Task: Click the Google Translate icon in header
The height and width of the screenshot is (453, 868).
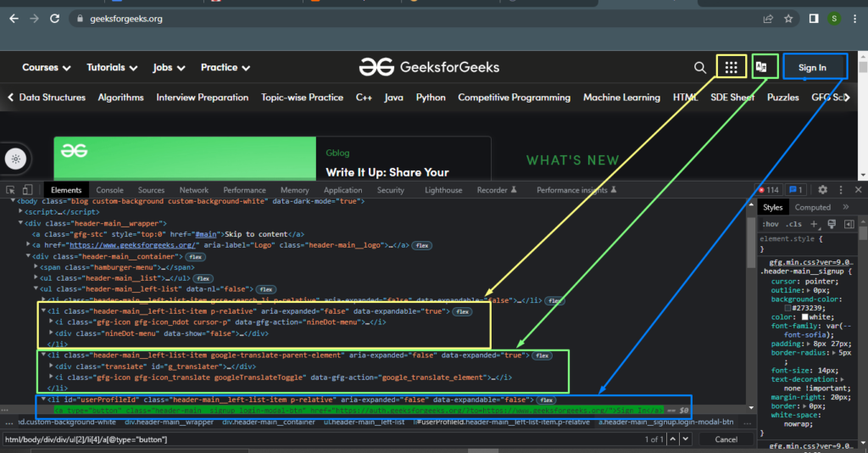Action: [x=763, y=67]
